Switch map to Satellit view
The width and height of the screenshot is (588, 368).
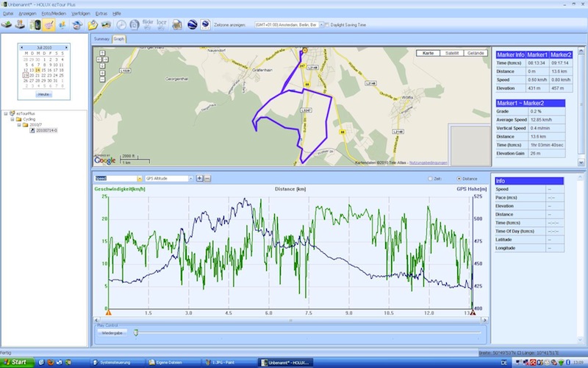[450, 53]
